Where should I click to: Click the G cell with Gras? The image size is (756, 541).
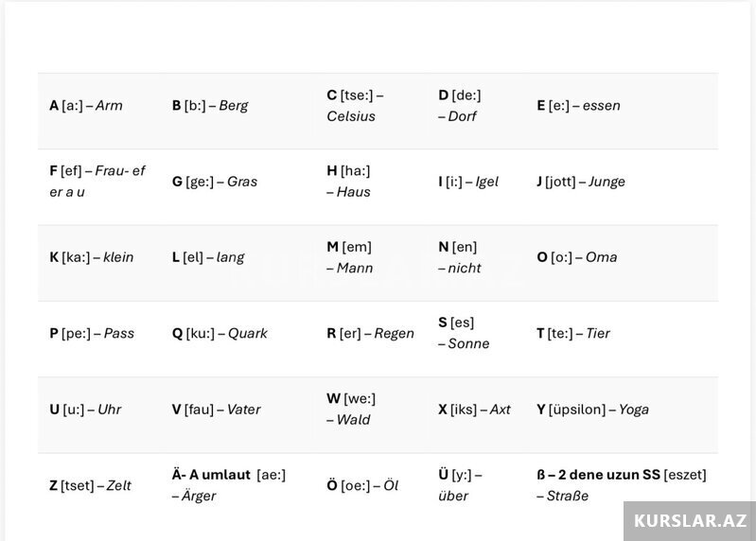[215, 182]
